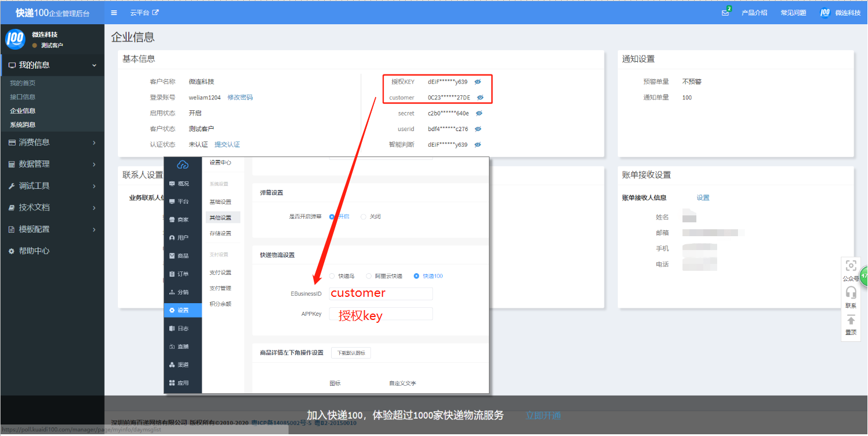Reveal the secret value with eye icon
The width and height of the screenshot is (868, 436).
click(x=478, y=113)
